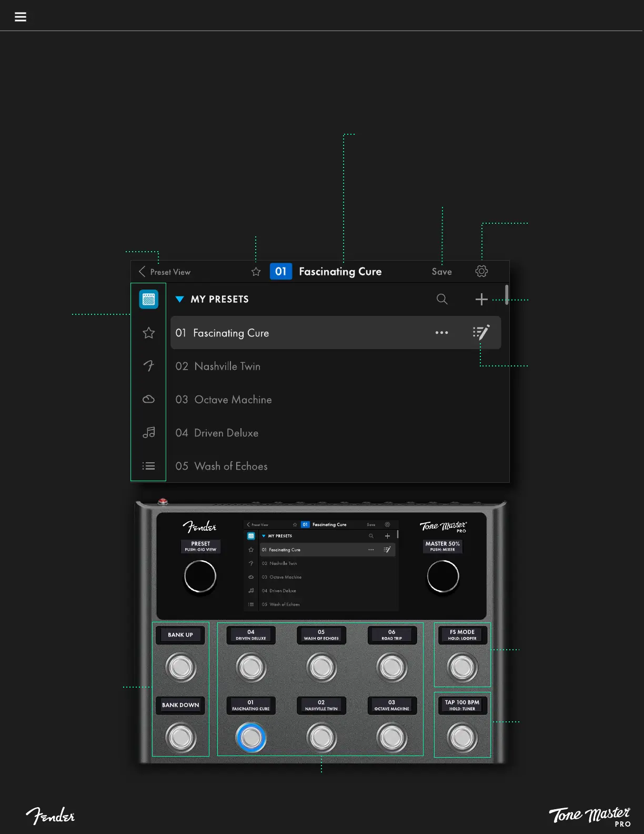This screenshot has width=644, height=834.
Task: Click the lit 01 Fascinating Cure footswitch
Action: pyautogui.click(x=251, y=738)
